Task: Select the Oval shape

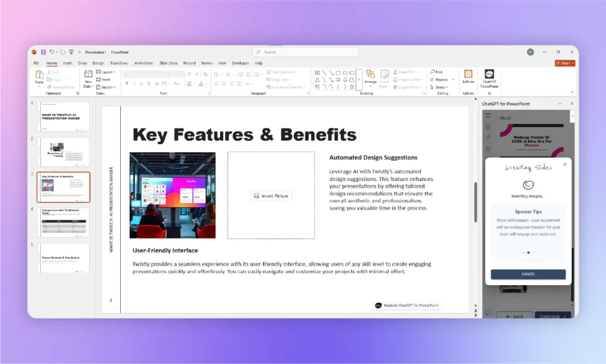Action: click(345, 73)
